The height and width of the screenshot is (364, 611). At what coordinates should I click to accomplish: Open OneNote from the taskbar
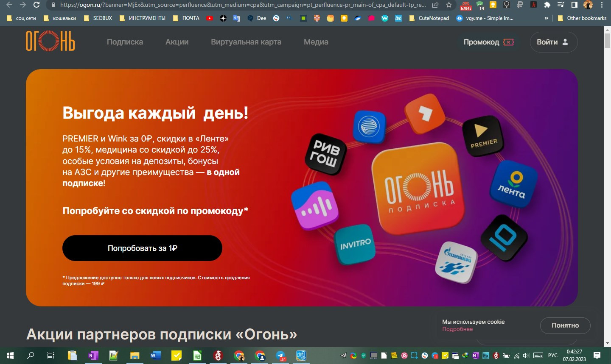click(x=93, y=356)
